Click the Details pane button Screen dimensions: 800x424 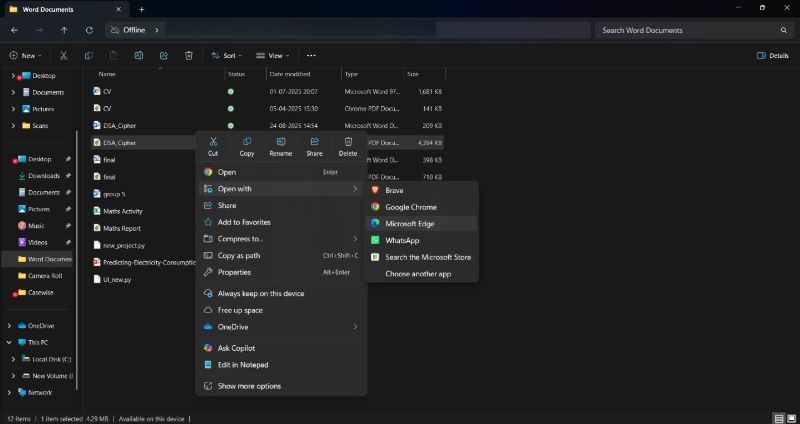pyautogui.click(x=773, y=56)
